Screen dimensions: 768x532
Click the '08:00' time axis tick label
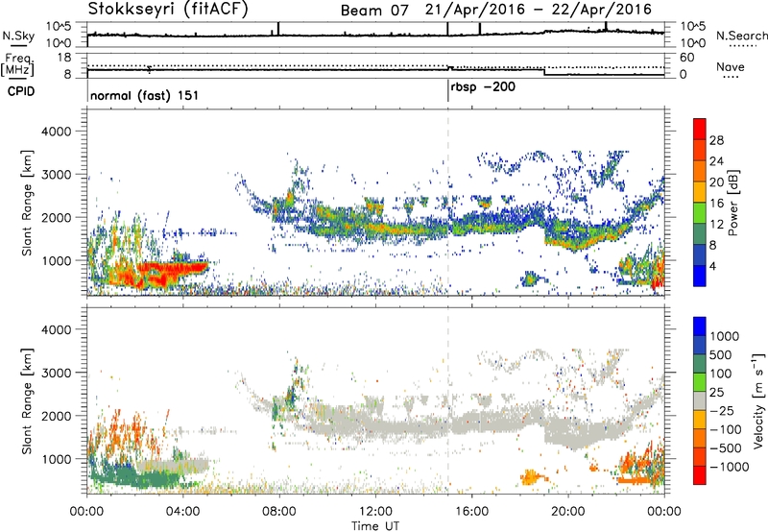point(279,512)
